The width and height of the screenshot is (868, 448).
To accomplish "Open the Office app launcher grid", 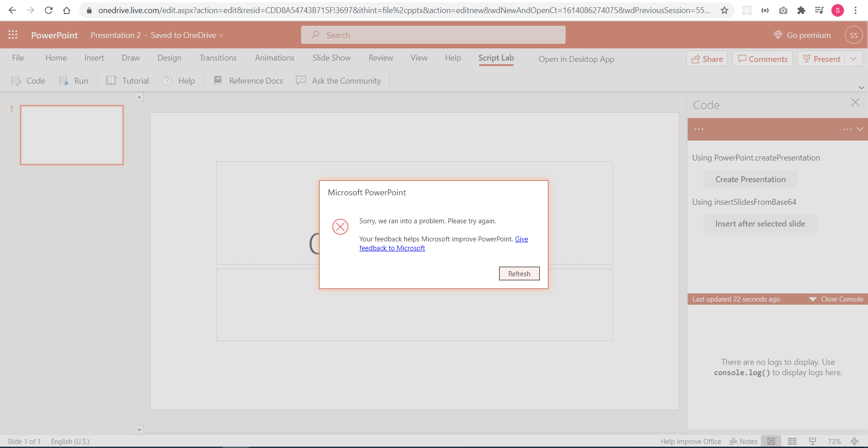I will tap(13, 35).
